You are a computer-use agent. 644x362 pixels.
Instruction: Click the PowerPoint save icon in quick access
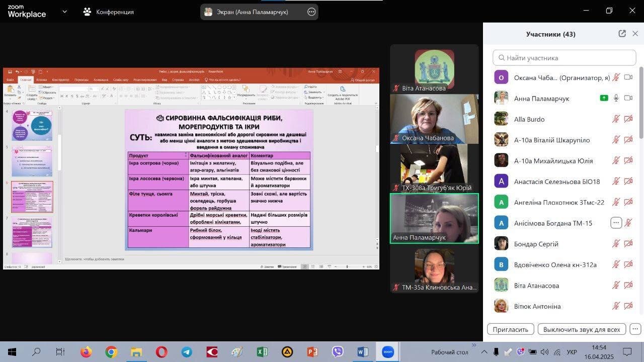point(10,72)
